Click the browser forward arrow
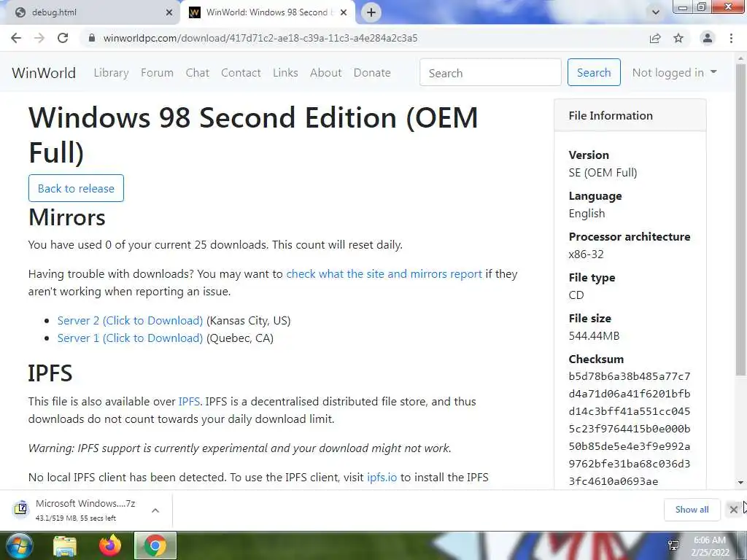 (39, 38)
